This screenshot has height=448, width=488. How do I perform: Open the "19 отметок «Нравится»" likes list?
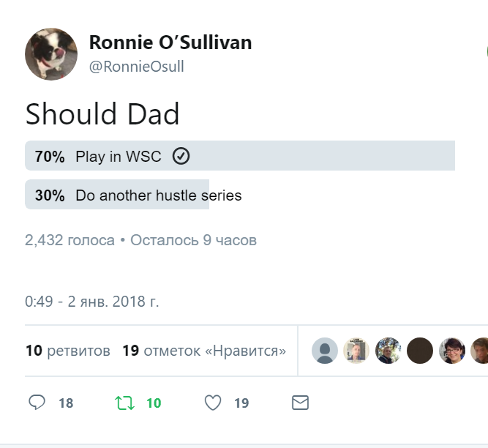click(204, 351)
